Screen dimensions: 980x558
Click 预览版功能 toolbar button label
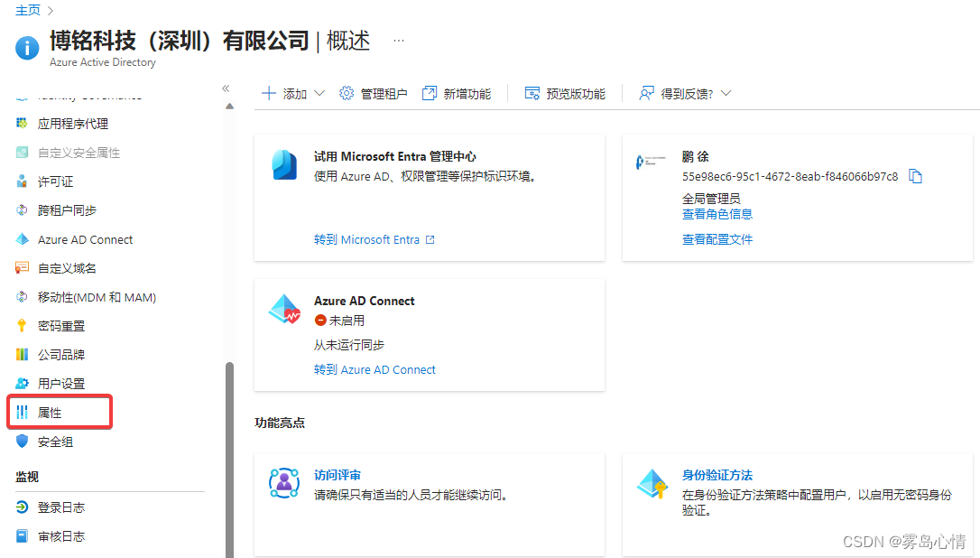[576, 94]
